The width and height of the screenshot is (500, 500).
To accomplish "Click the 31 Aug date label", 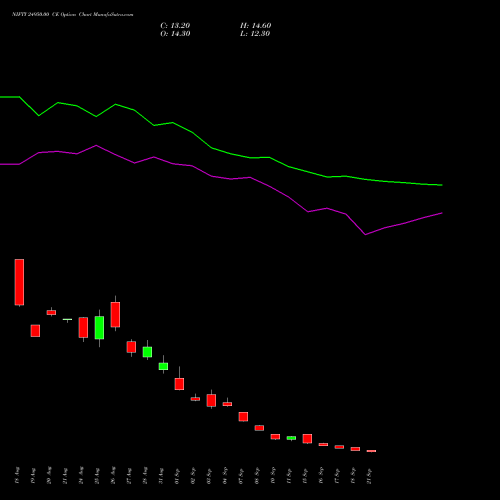I will pyautogui.click(x=161, y=475).
